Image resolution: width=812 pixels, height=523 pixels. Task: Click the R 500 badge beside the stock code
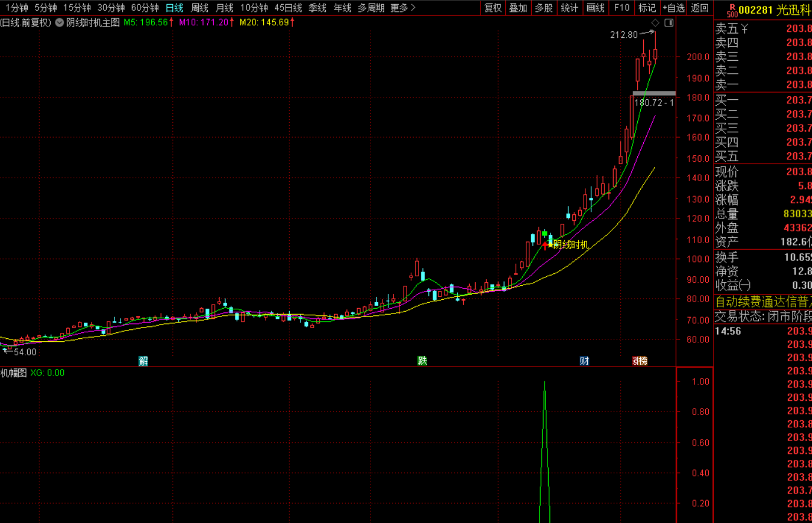(732, 10)
